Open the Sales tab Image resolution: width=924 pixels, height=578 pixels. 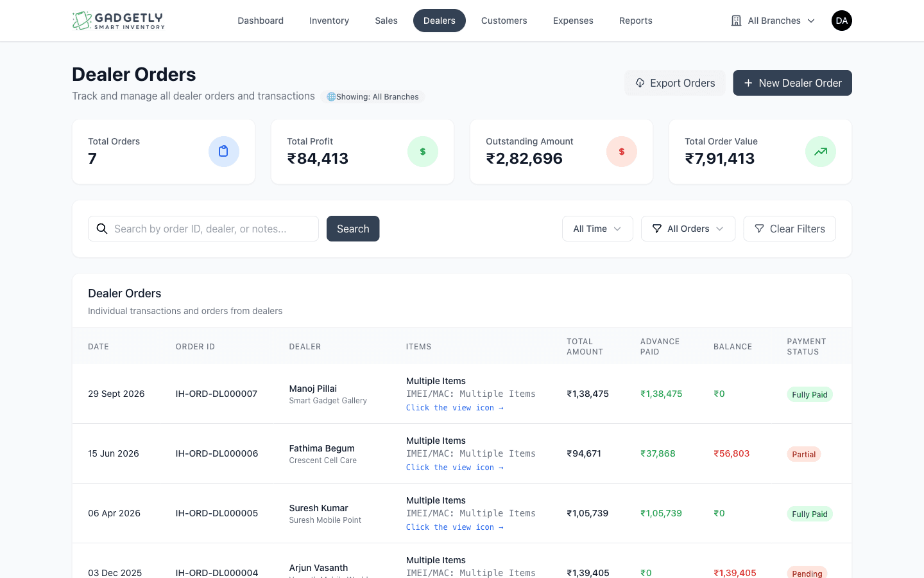pyautogui.click(x=386, y=21)
